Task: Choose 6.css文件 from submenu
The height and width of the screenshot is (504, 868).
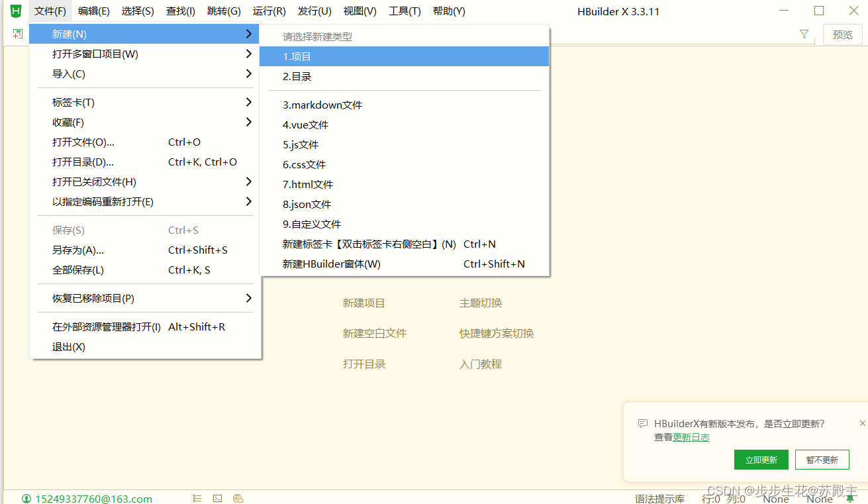Action: 404,164
